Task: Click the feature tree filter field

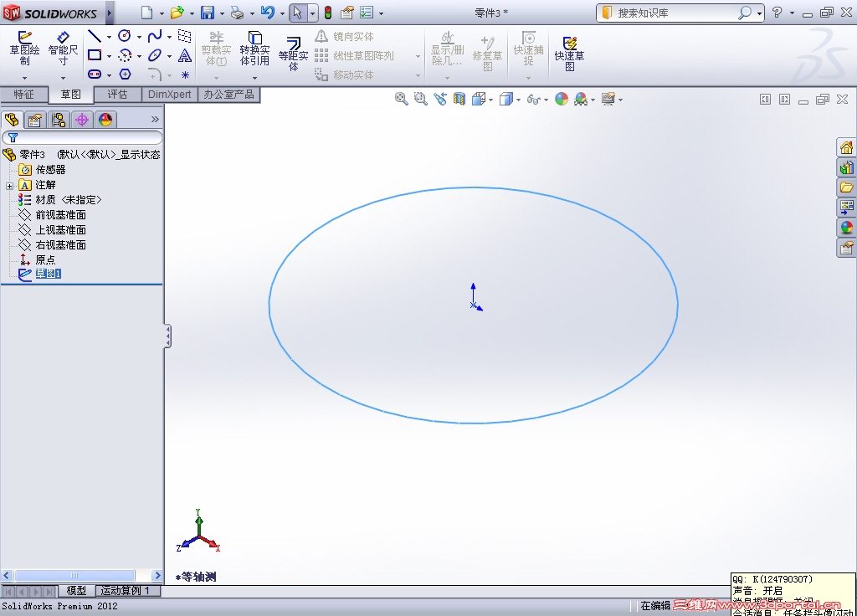Action: pos(82,137)
